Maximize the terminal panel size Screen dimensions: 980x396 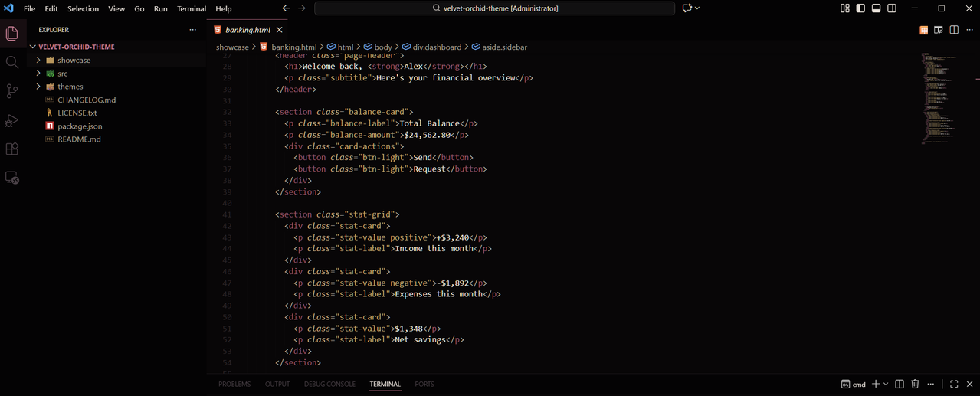coord(954,384)
